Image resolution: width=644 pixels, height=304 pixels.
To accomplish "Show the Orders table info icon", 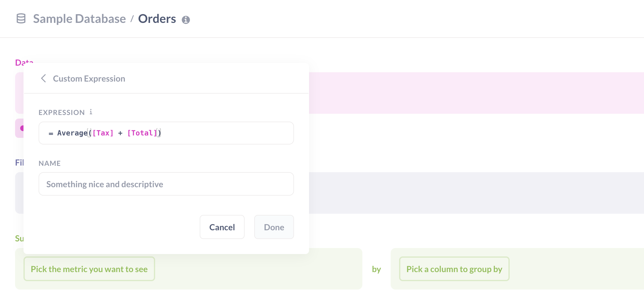I will point(186,20).
